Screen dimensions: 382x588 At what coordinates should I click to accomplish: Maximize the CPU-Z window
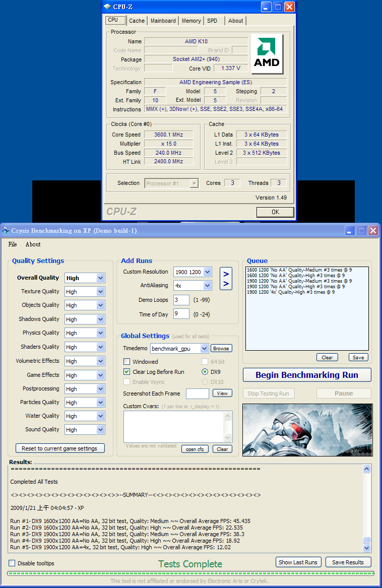[x=278, y=7]
